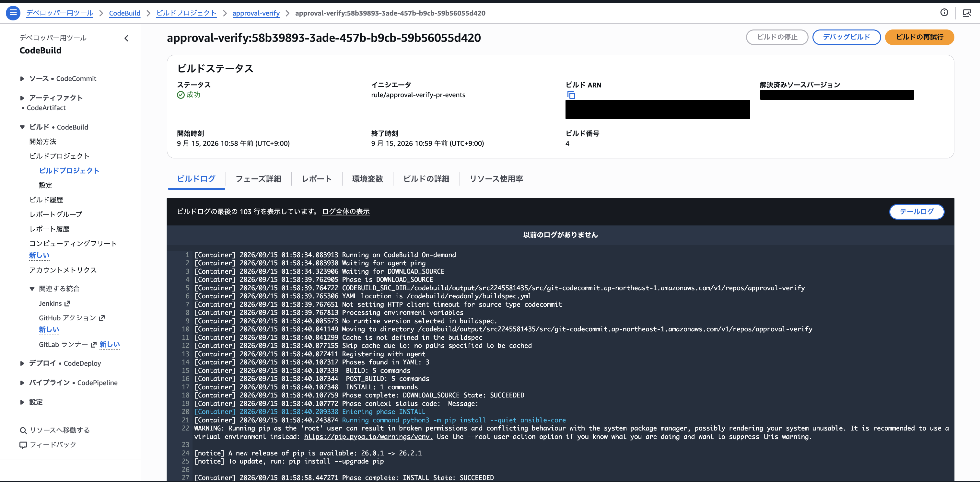Select the ビルドログ tab
The image size is (980, 482).
[x=196, y=179]
